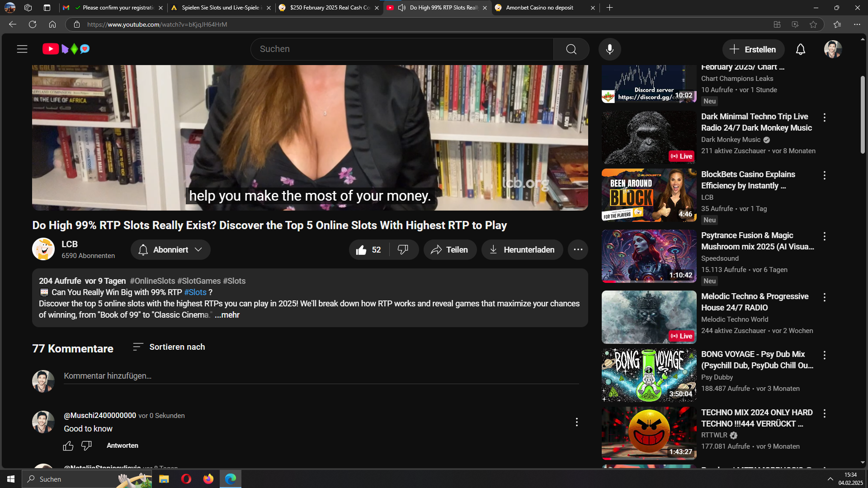This screenshot has height=488, width=868.
Task: Dislike the video with thumbs down
Action: click(x=403, y=250)
